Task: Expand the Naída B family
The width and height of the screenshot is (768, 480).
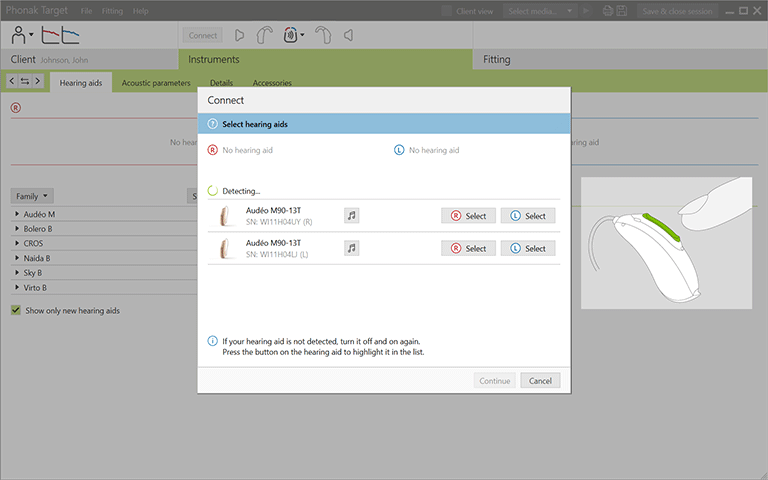Action: pos(18,258)
